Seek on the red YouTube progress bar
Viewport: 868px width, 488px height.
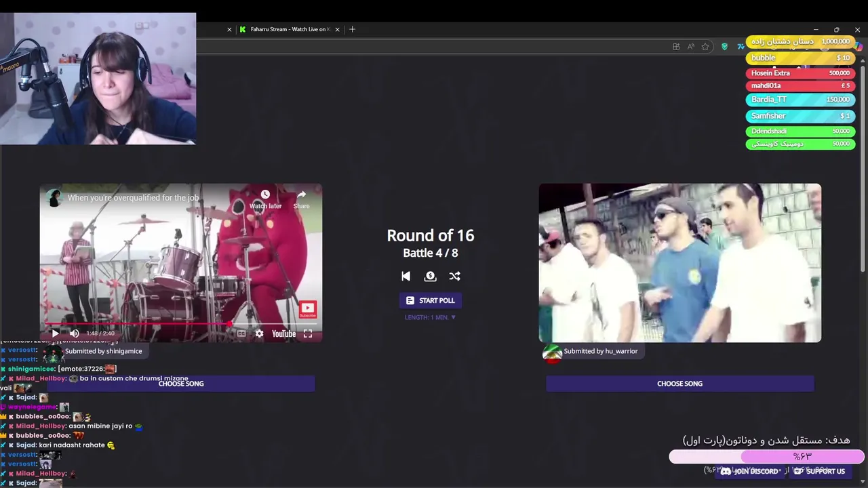coord(180,324)
